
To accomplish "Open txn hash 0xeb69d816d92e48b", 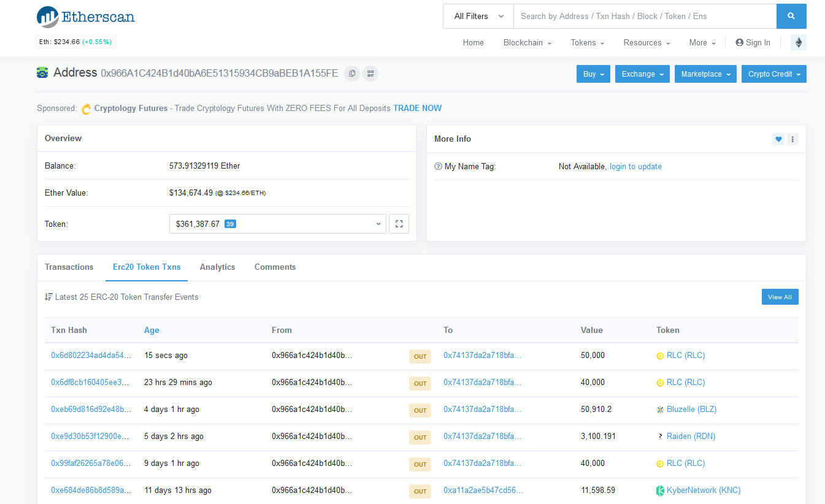I will 91,409.
